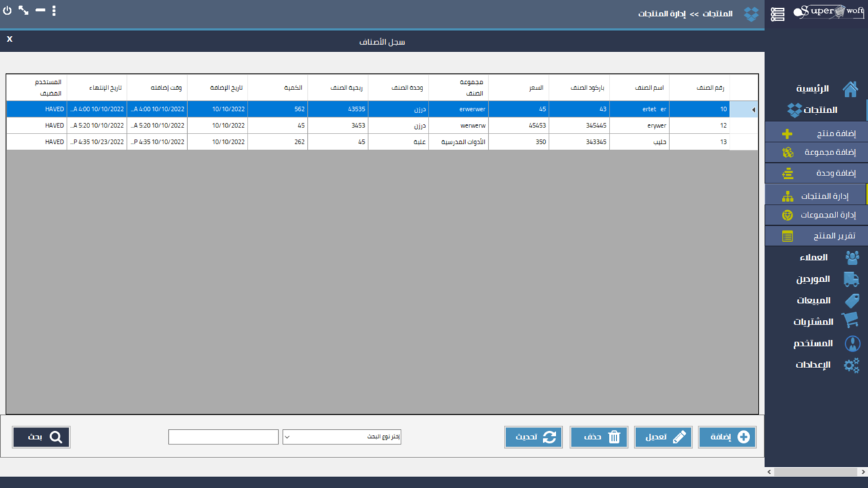Open Sales (المبيعات) via the tag icon
Image resolution: width=868 pixels, height=488 pixels.
point(851,300)
